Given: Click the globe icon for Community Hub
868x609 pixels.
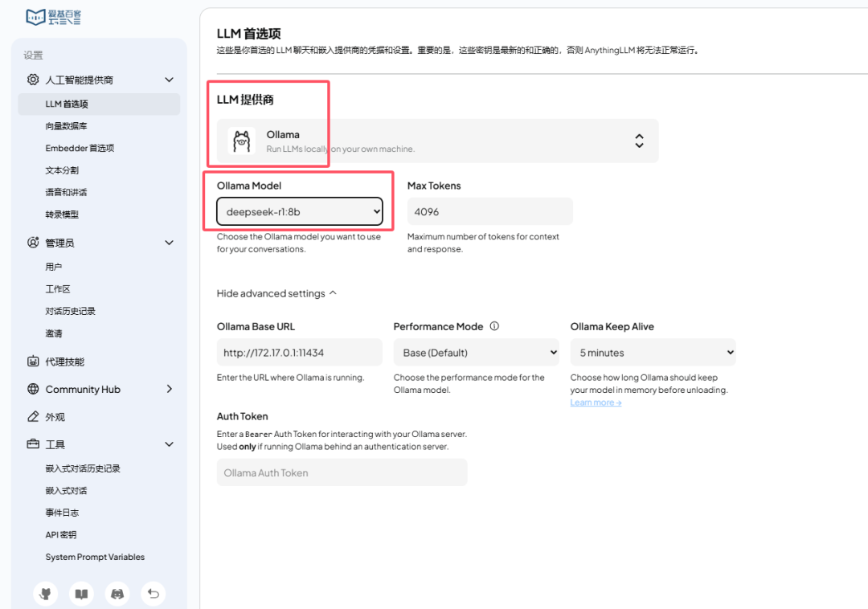Looking at the screenshot, I should [33, 389].
